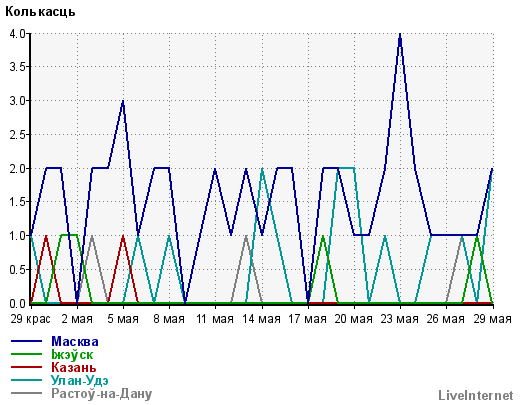The width and height of the screenshot is (520, 405).
Task: Click the green Іжэўск legend line
Action: [x=26, y=354]
